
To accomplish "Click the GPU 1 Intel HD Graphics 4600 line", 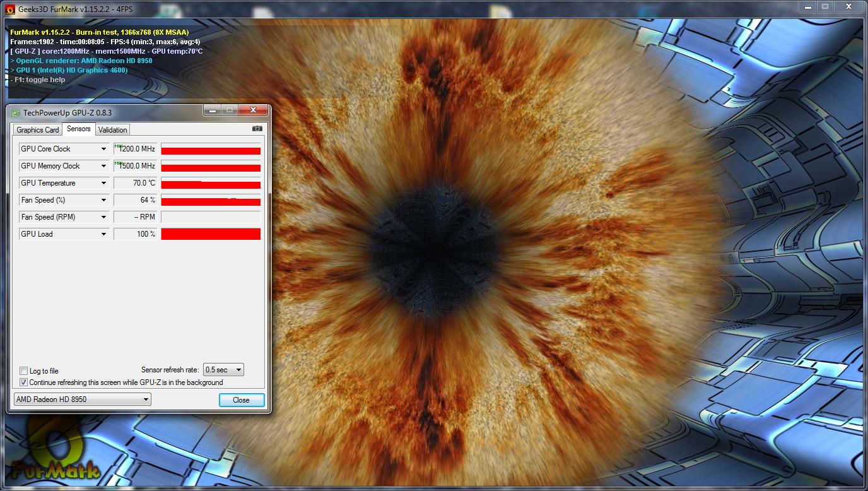I will click(69, 70).
